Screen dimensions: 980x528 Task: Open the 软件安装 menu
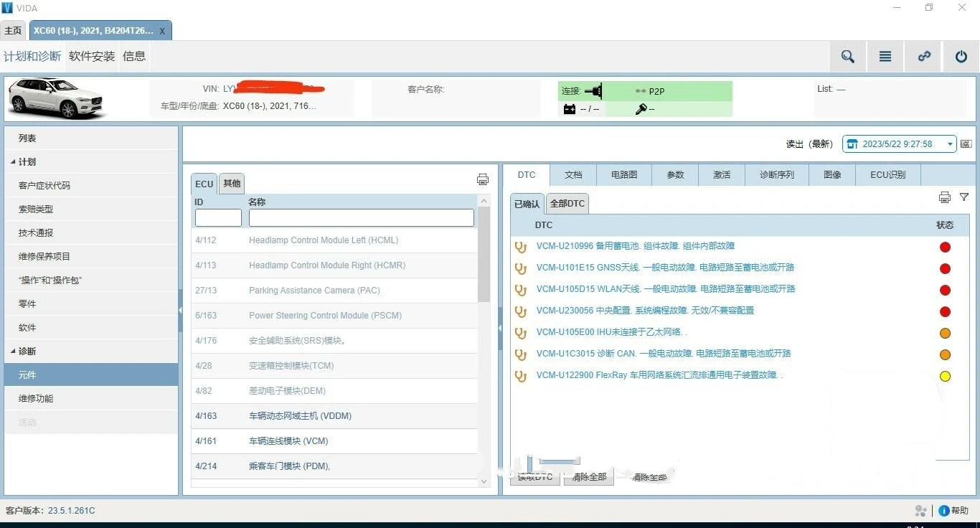pyautogui.click(x=92, y=56)
